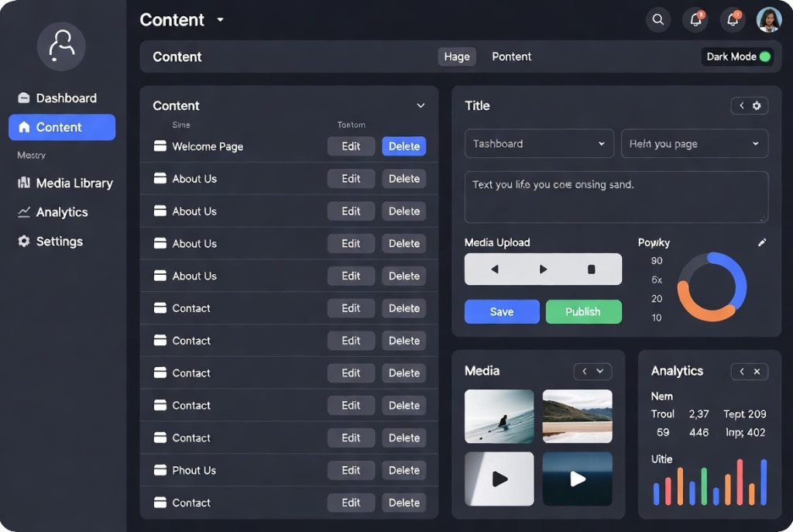Open the search icon in the top bar
Screen dimensions: 793x532
tap(658, 19)
